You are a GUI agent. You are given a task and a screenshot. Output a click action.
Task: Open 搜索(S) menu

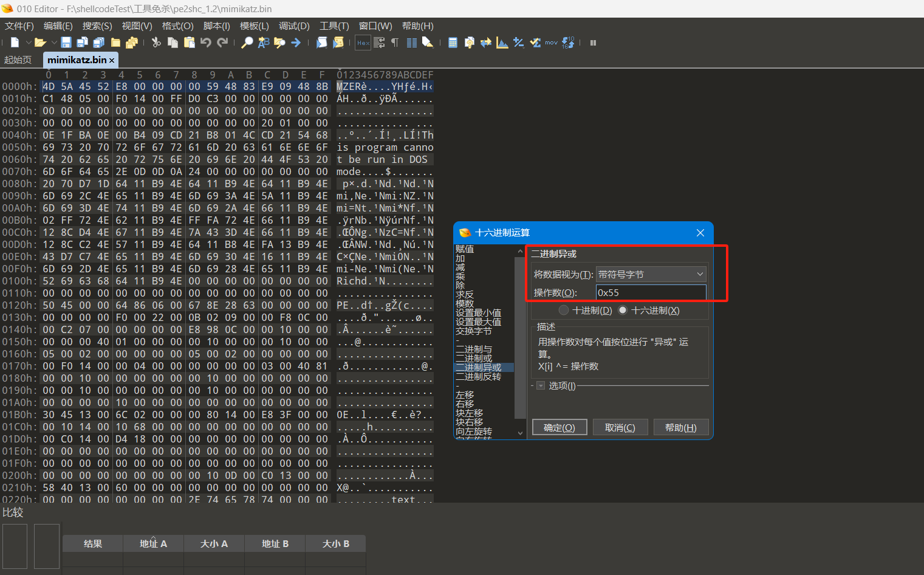point(97,26)
